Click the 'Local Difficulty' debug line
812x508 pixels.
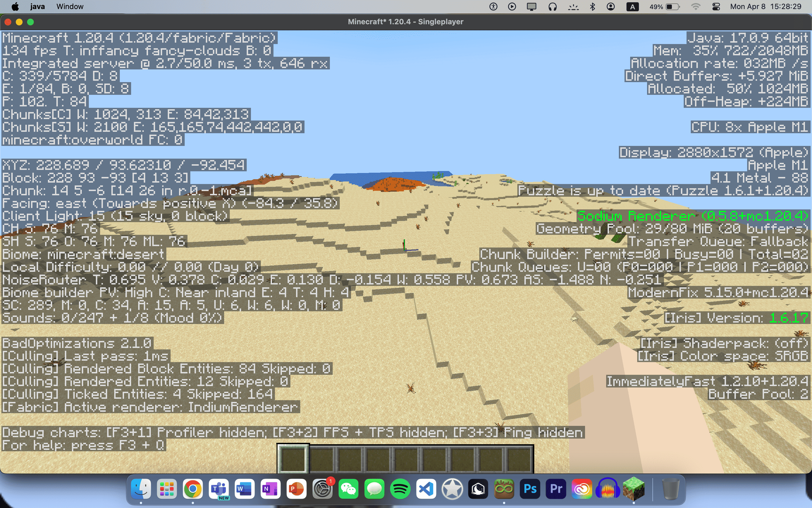click(131, 267)
